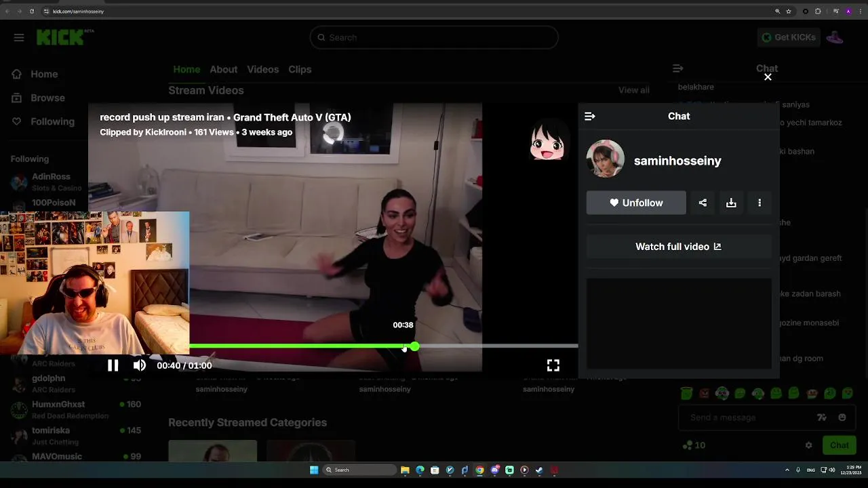Download the clip

pyautogui.click(x=731, y=203)
